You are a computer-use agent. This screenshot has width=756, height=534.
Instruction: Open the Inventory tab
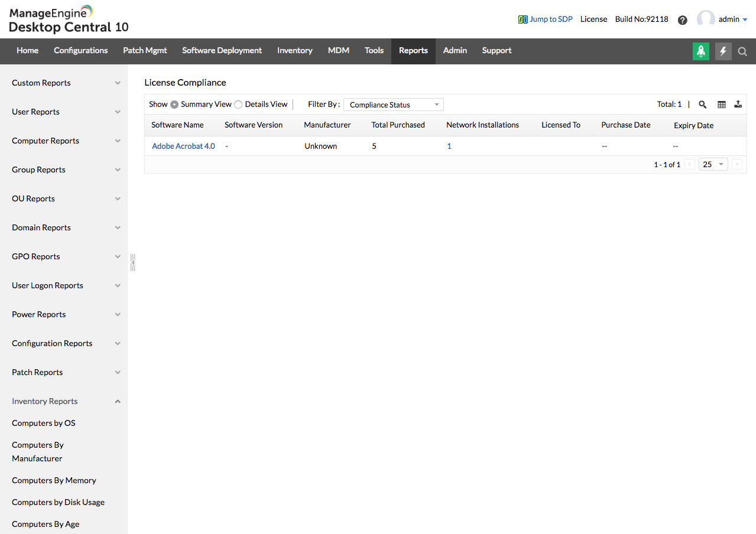click(295, 51)
